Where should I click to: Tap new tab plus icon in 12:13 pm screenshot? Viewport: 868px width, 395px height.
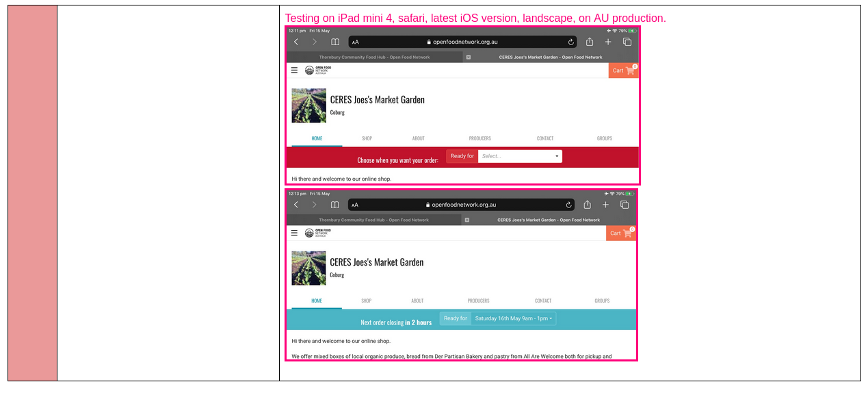click(x=605, y=205)
